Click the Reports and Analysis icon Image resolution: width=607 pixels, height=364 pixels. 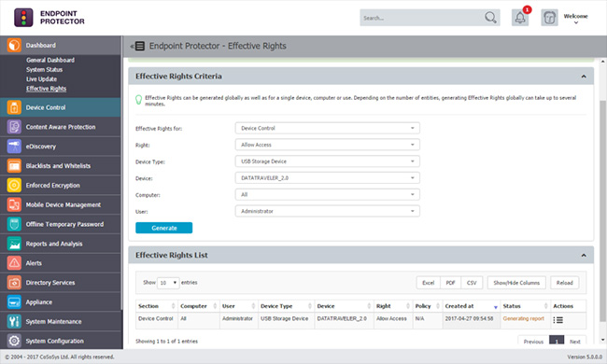click(x=14, y=244)
